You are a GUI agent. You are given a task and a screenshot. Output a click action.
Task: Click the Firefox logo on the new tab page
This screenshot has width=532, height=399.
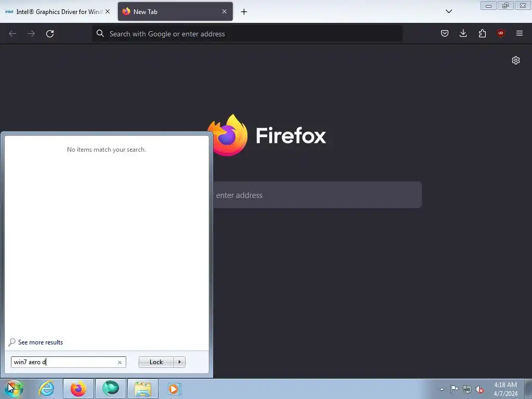point(228,136)
